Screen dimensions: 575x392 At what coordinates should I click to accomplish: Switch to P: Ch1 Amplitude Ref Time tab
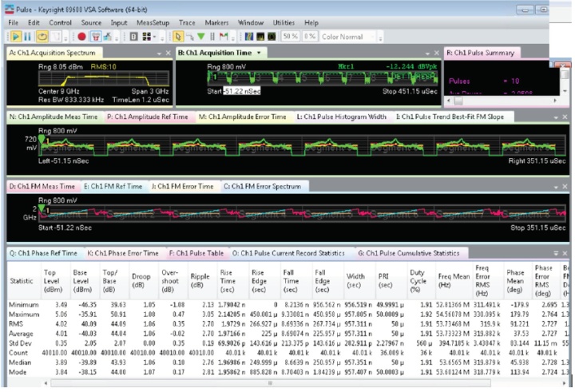pyautogui.click(x=148, y=117)
